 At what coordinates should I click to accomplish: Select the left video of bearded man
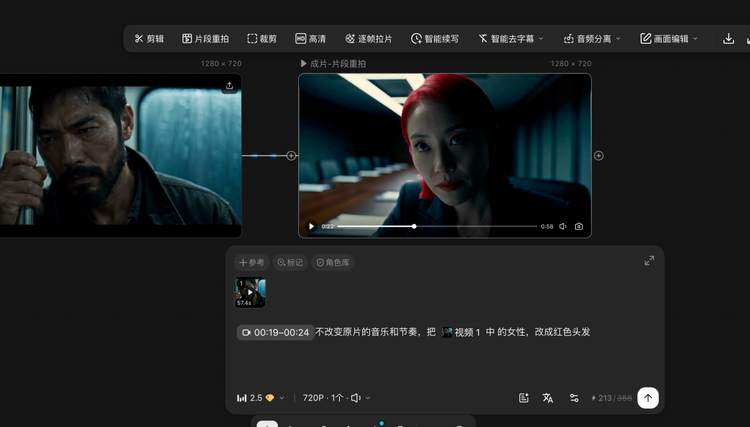click(120, 155)
